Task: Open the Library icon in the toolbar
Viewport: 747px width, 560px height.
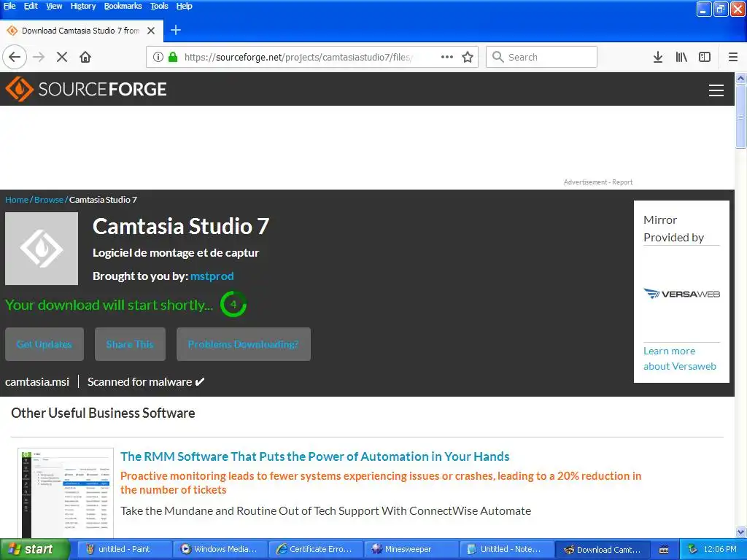Action: [x=681, y=57]
